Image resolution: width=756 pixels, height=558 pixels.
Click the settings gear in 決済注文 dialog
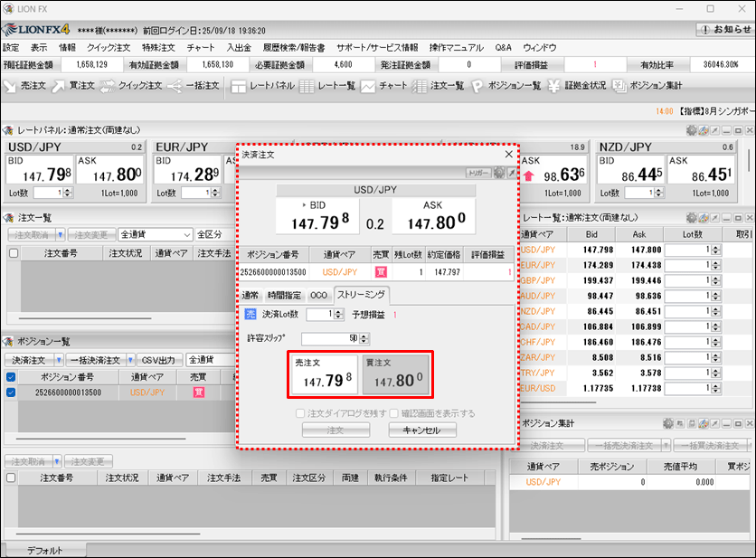pyautogui.click(x=499, y=173)
